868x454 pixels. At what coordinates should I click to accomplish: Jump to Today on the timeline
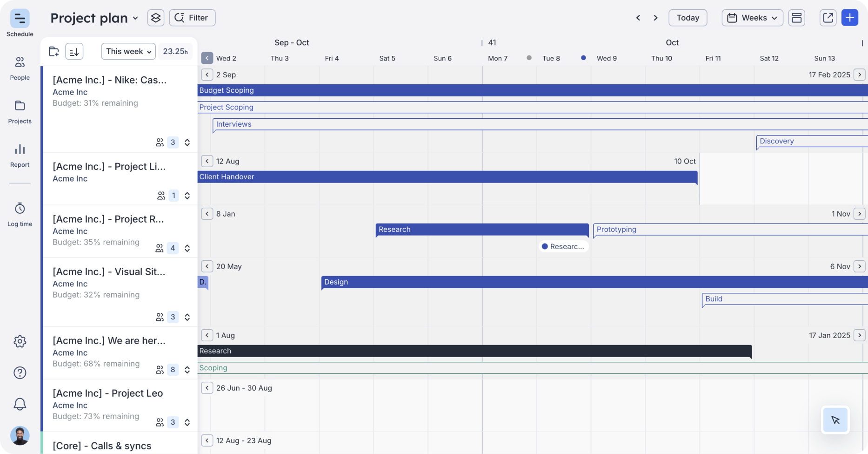688,17
